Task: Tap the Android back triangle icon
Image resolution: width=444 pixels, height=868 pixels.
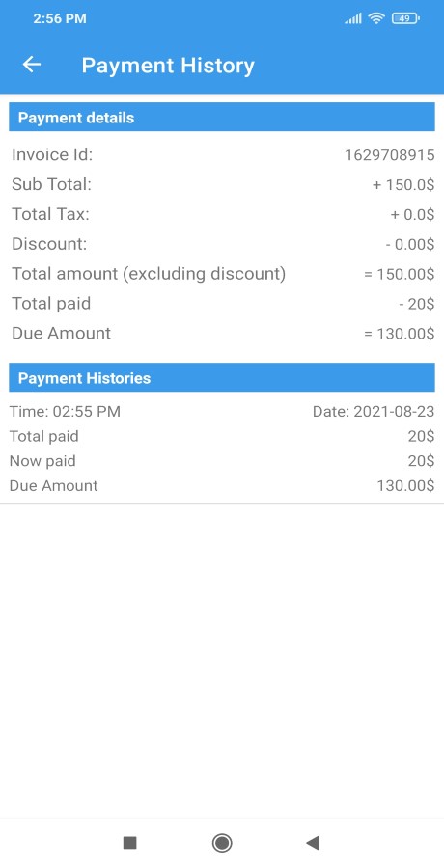Action: (313, 843)
